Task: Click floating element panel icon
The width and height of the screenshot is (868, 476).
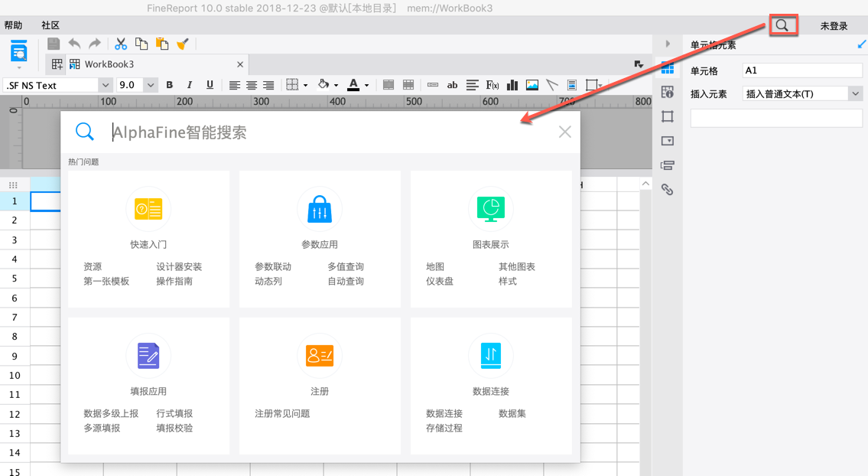Action: tap(668, 116)
